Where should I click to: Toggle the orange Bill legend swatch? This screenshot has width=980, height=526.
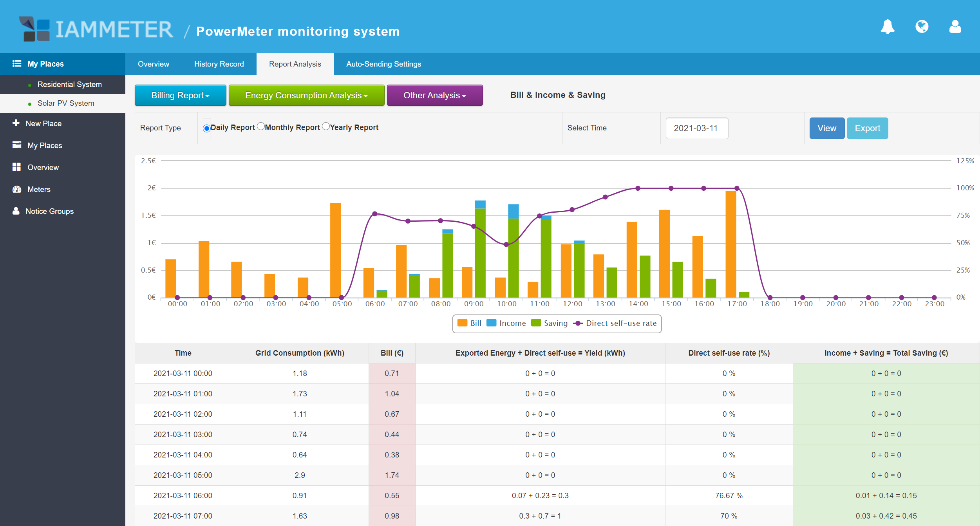(x=462, y=323)
